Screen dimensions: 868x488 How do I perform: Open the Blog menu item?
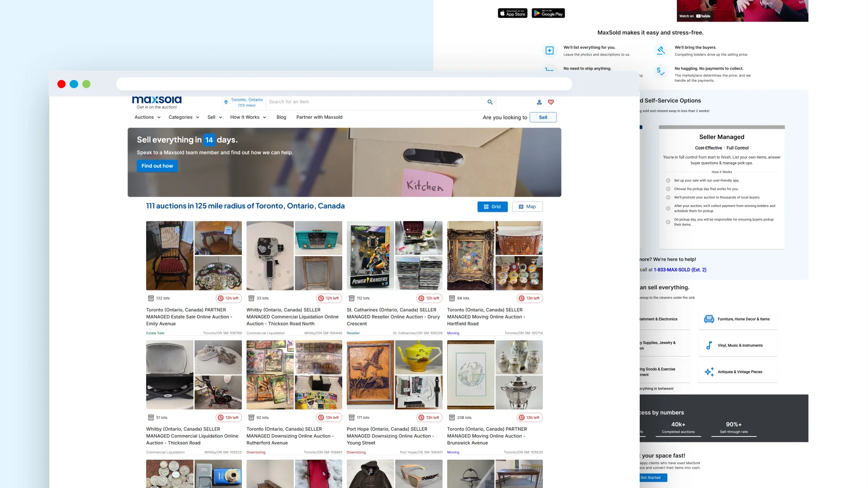(x=281, y=117)
